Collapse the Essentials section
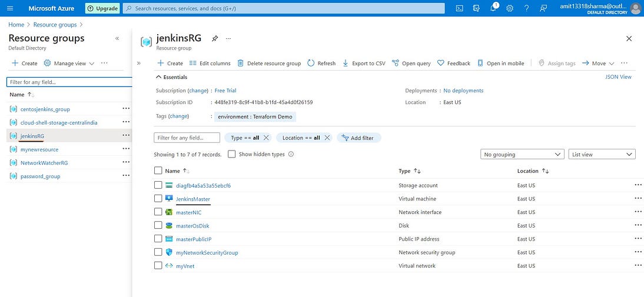 pos(171,77)
